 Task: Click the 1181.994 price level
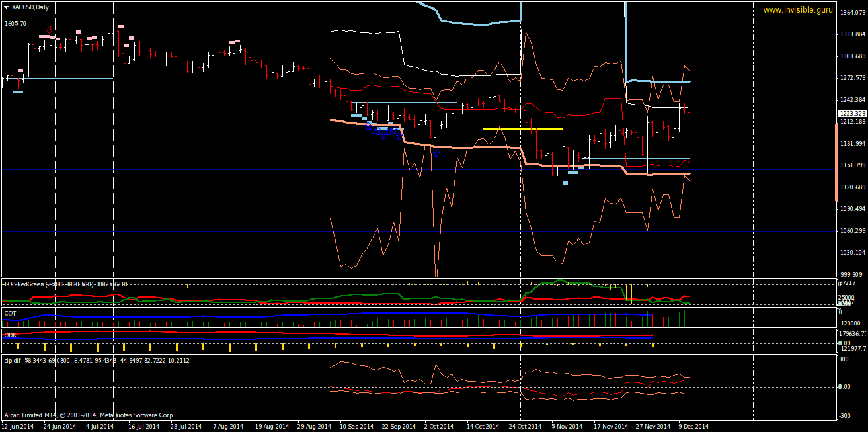pos(853,144)
